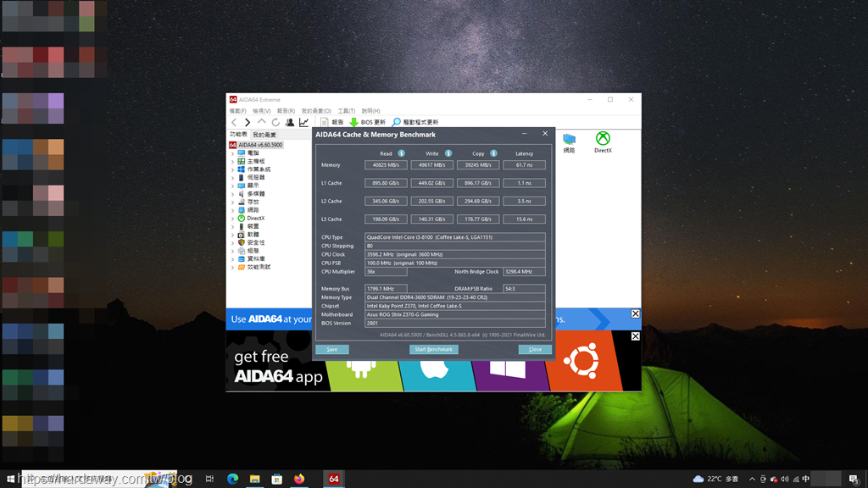The image size is (868, 488).
Task: Expand the 伺服器 tree node
Action: 232,178
